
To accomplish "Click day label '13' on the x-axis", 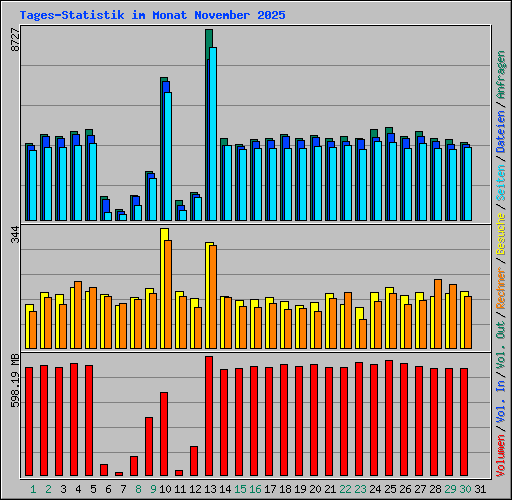I will [210, 489].
